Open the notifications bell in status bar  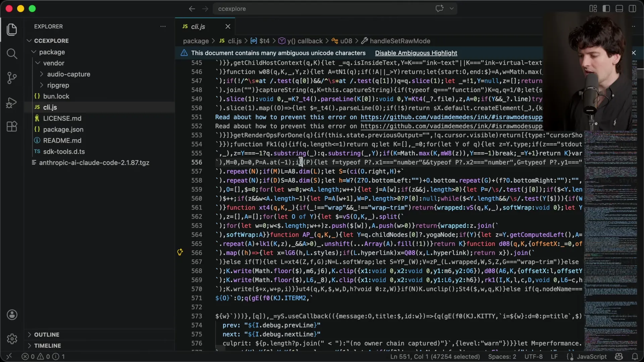[635, 357]
